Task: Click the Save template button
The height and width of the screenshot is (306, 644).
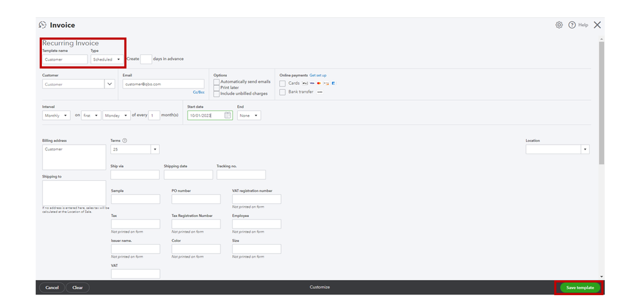Action: [x=580, y=287]
